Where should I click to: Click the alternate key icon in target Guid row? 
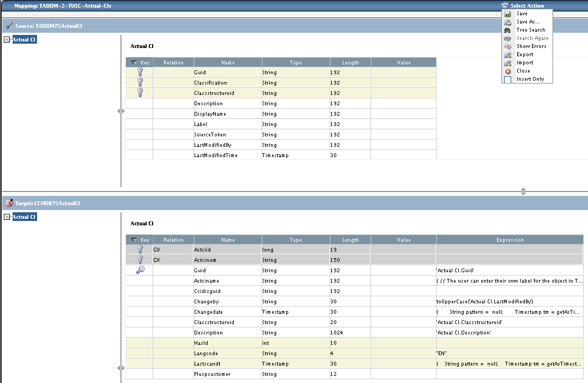point(140,270)
